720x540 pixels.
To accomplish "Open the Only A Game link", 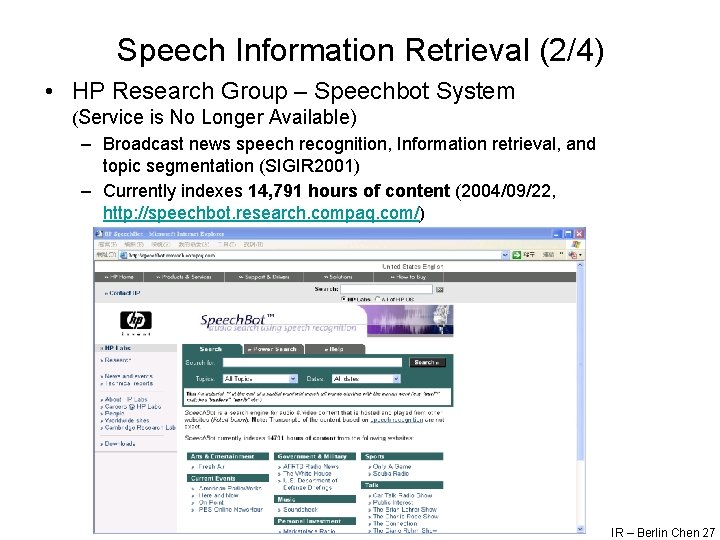I will pyautogui.click(x=392, y=467).
